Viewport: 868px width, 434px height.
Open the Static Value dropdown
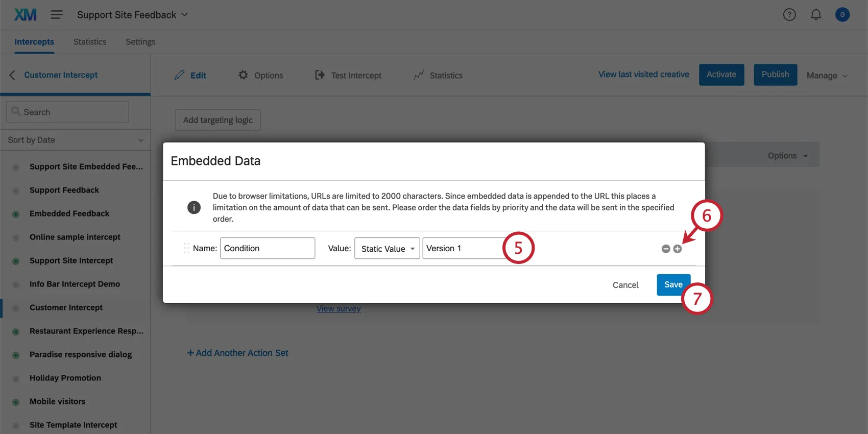(387, 249)
